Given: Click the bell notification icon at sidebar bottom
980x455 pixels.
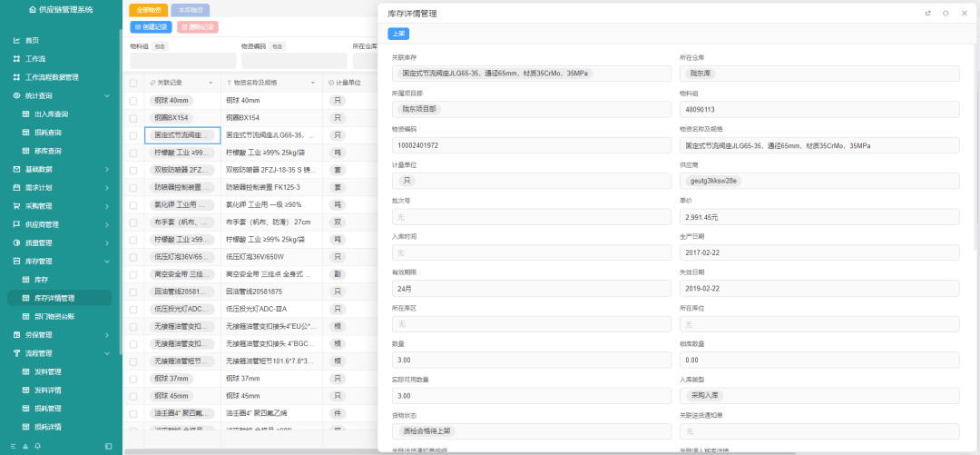Looking at the screenshot, I should [37, 447].
